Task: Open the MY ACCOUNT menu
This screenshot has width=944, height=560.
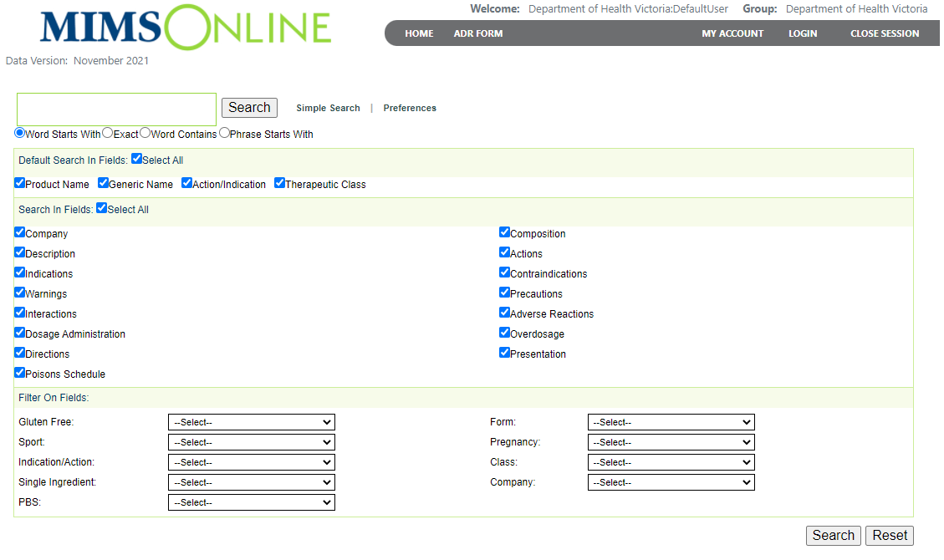Action: pos(732,33)
